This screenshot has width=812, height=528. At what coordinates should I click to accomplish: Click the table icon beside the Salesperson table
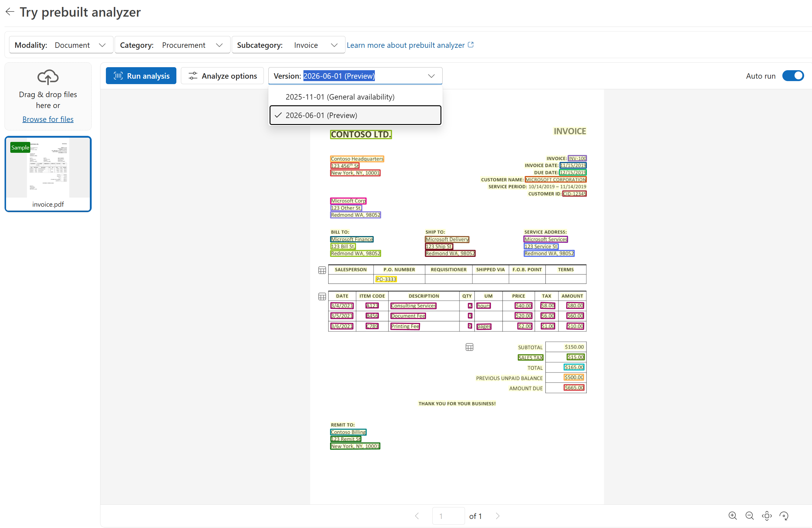(x=322, y=270)
